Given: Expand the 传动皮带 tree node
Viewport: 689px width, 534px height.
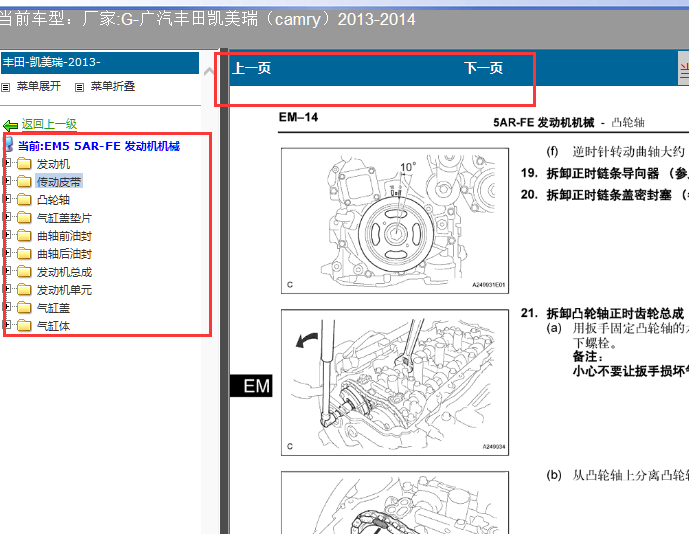Looking at the screenshot, I should click(x=7, y=181).
